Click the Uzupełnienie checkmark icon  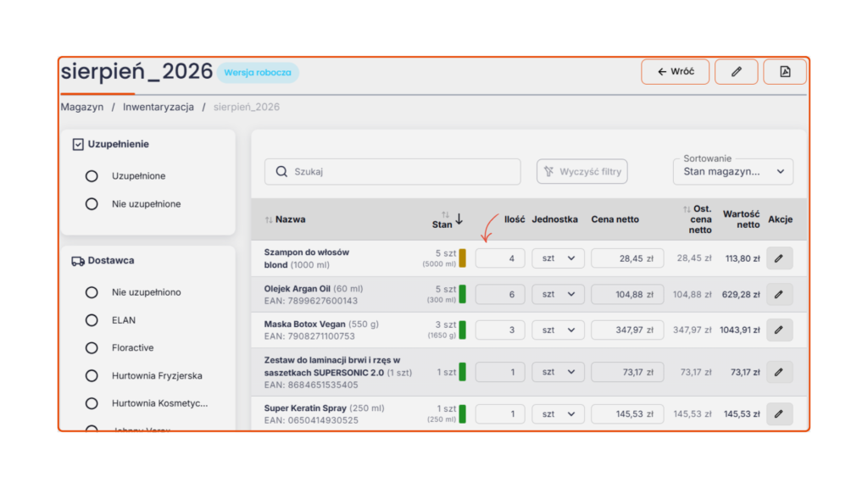(78, 144)
